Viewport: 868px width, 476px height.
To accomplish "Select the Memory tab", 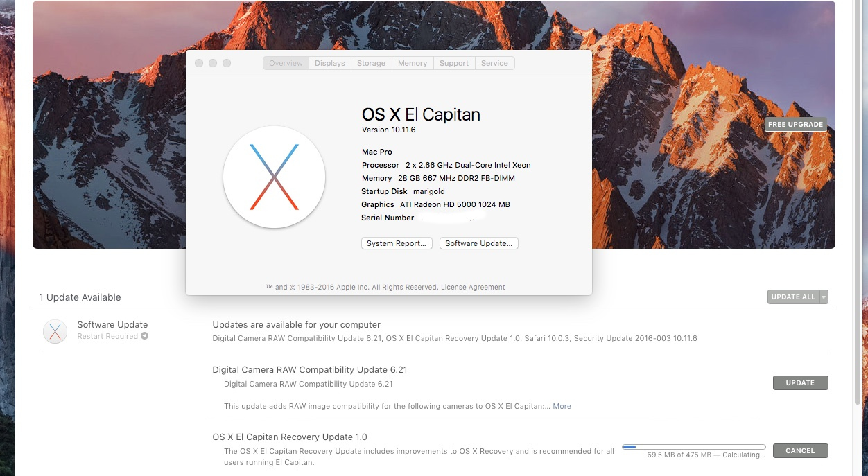I will click(x=413, y=63).
